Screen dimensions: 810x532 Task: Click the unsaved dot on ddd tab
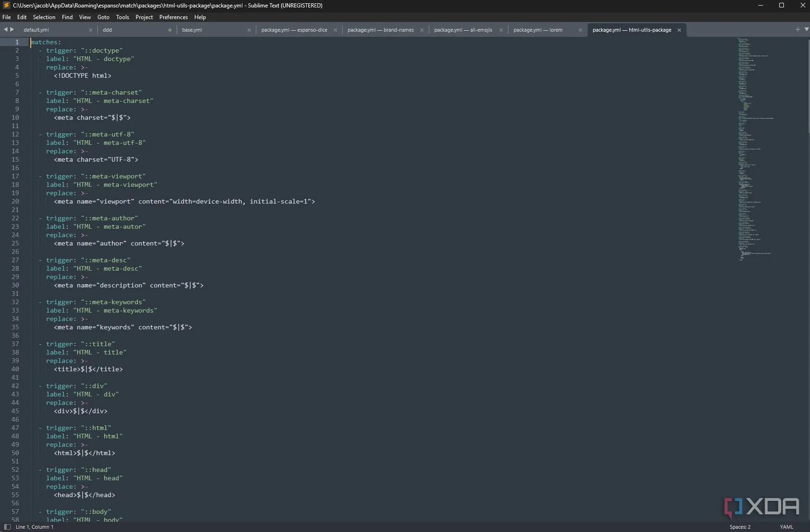click(x=170, y=30)
